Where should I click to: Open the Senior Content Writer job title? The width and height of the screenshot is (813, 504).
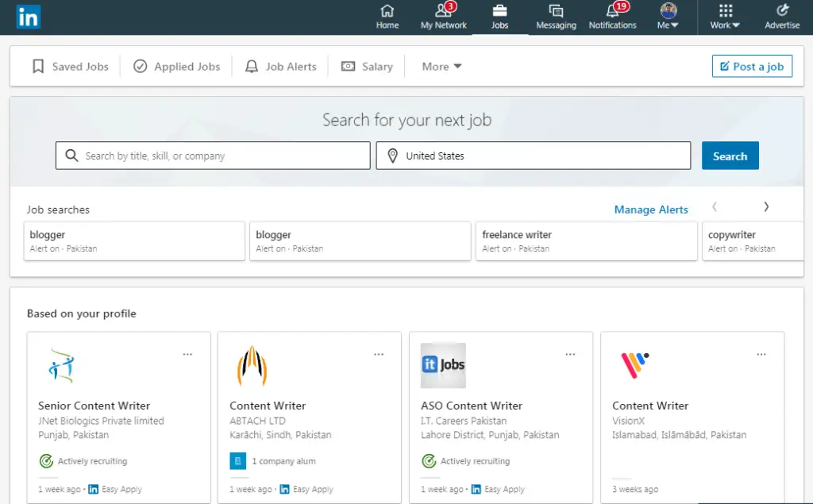[x=94, y=406]
